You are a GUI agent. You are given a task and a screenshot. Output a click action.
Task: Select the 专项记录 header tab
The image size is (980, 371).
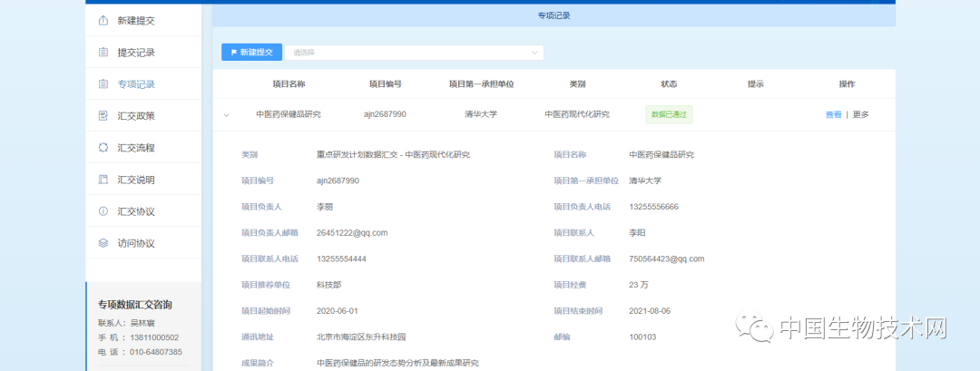pos(554,15)
